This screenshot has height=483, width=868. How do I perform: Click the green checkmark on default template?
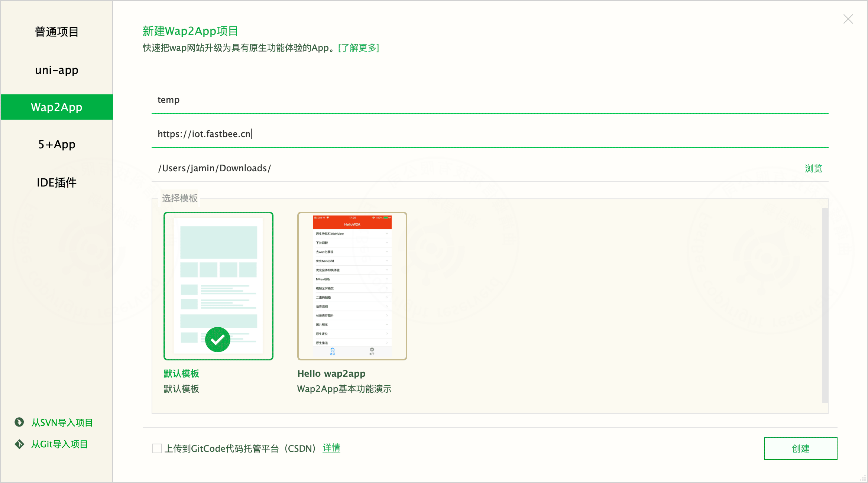coord(218,340)
